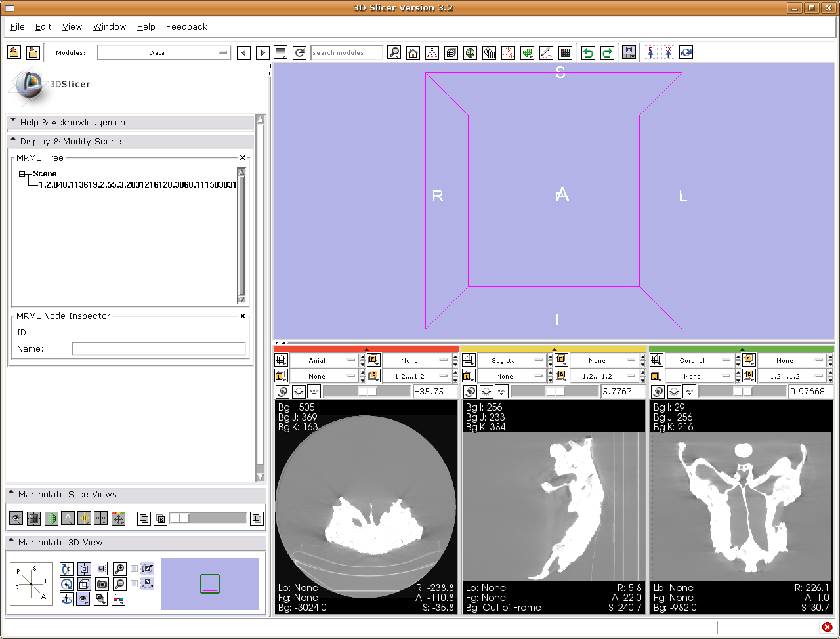The height and width of the screenshot is (639, 840).
Task: Click the red error log button
Action: coord(827,627)
